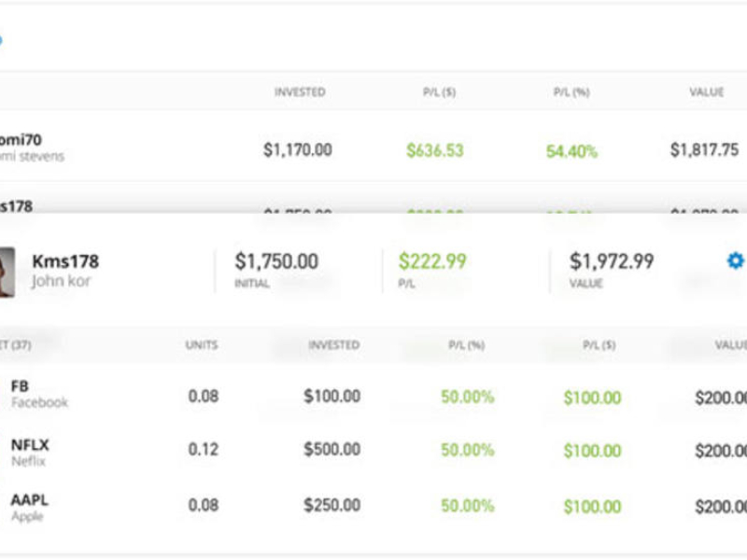Click the blue icon in the top-left corner

click(x=1, y=40)
